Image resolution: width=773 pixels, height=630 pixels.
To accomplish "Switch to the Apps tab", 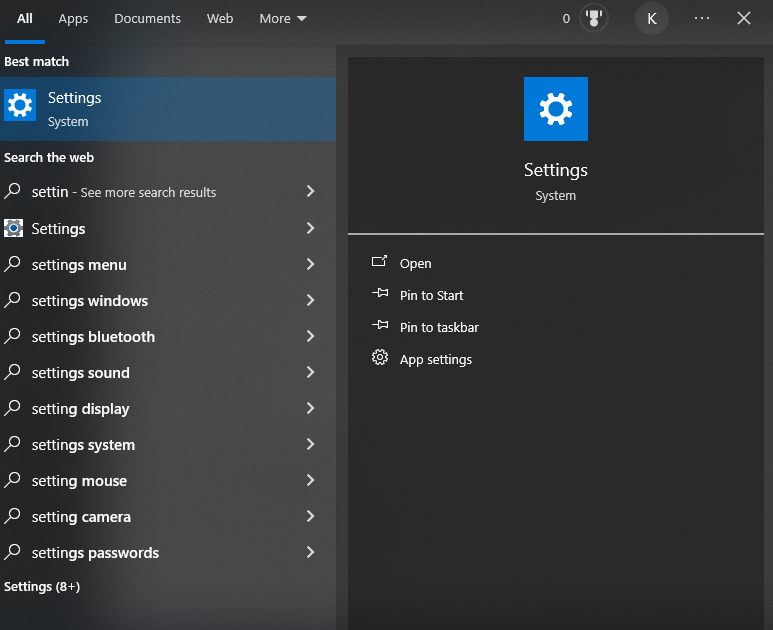I will pos(73,19).
